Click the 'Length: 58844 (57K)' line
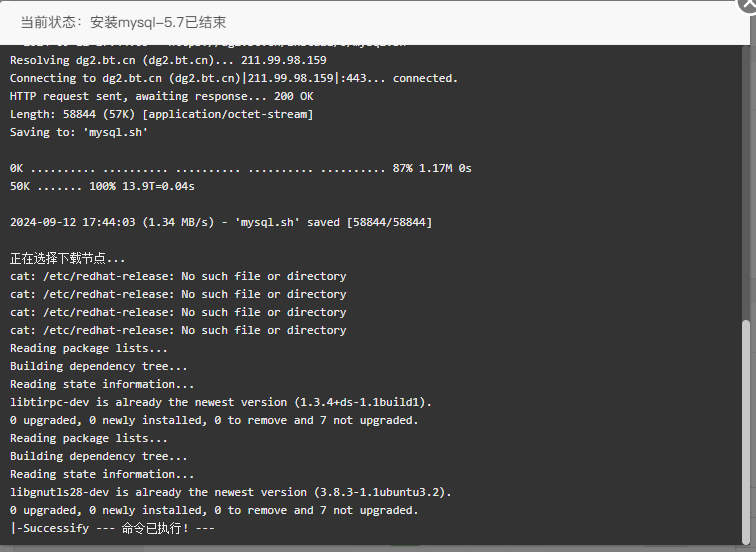The height and width of the screenshot is (552, 756). (x=161, y=114)
